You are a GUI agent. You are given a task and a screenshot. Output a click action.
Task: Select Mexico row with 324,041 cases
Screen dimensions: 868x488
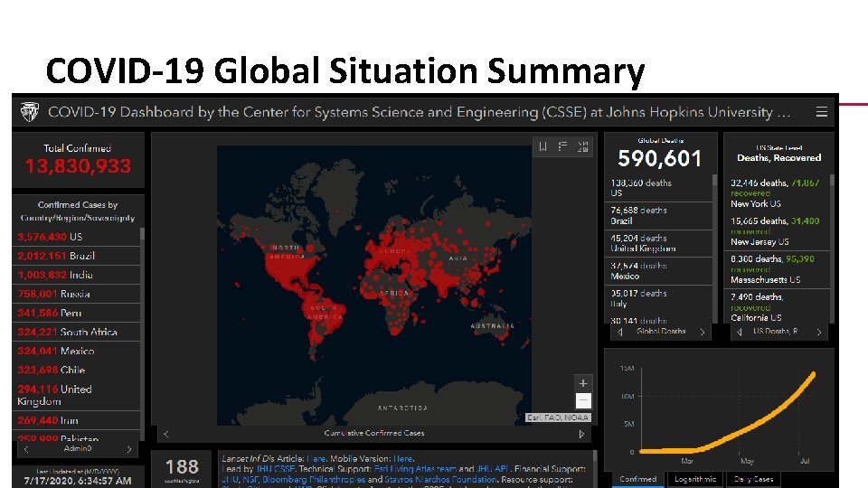76,351
